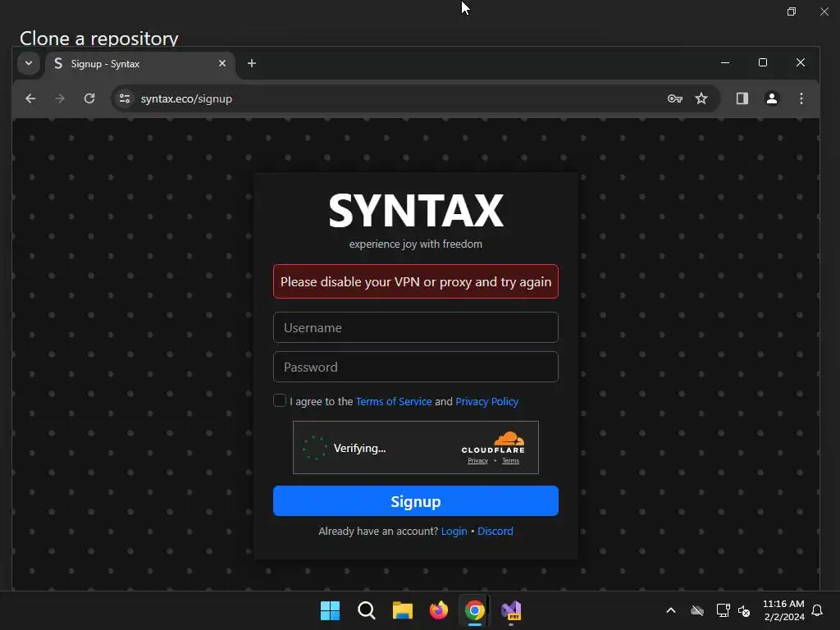Restore down the Visual Studio window

coord(792,11)
